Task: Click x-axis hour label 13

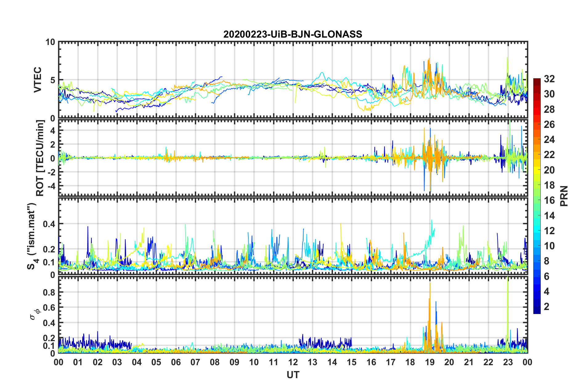Action: point(312,362)
